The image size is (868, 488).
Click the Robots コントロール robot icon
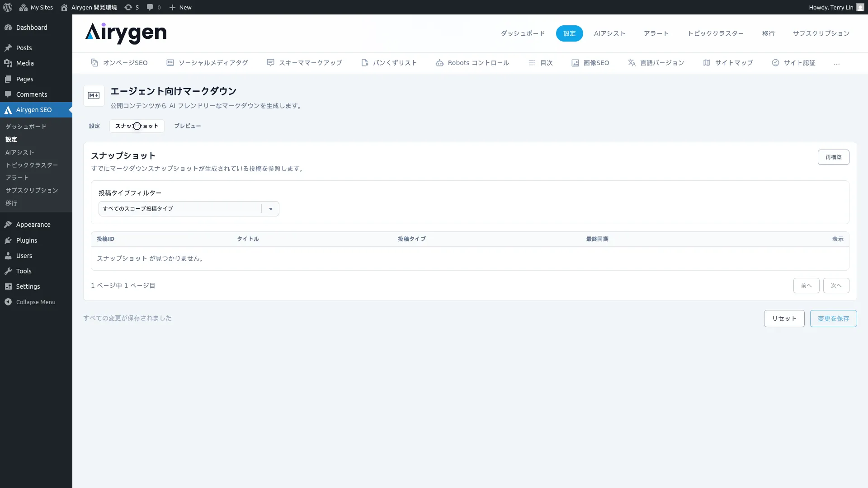tap(439, 63)
